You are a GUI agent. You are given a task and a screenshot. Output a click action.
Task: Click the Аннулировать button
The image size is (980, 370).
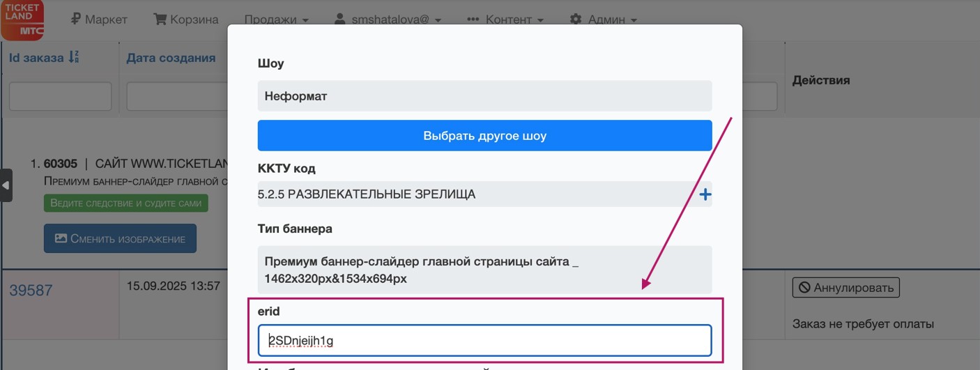[x=845, y=287]
